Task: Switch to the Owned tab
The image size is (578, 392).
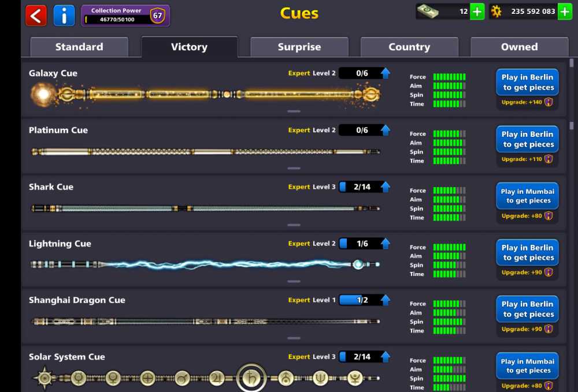Action: pos(519,47)
